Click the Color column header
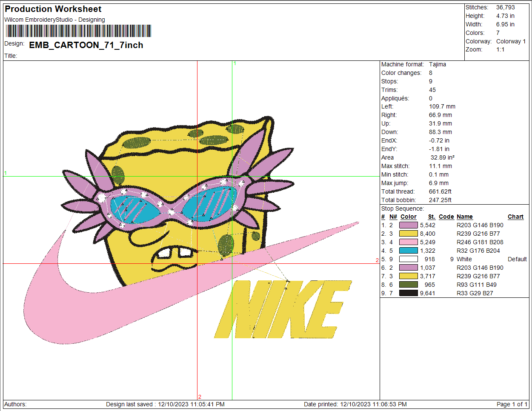Viewport: 532px width, 411px height. point(409,217)
